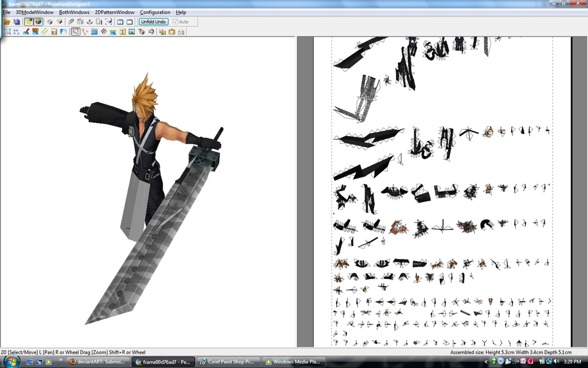Click the blue flap-edit icon in second toolbar
This screenshot has height=368, width=588.
pyautogui.click(x=94, y=32)
